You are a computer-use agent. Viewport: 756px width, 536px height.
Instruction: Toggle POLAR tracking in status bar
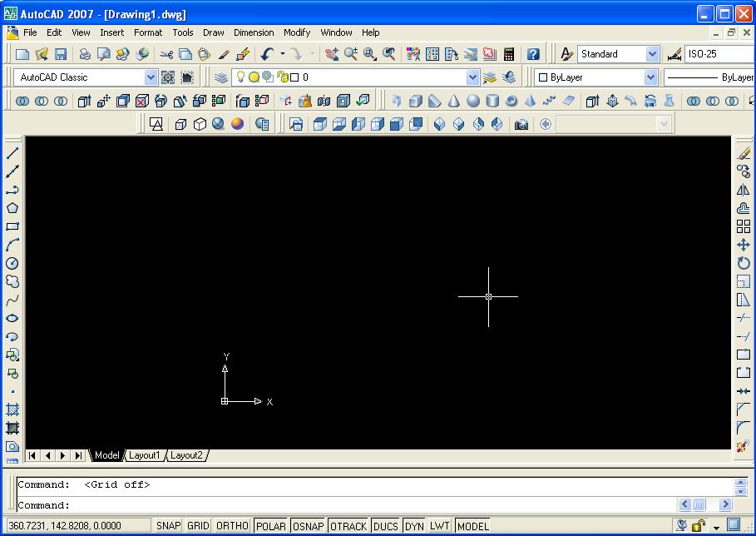(x=270, y=526)
